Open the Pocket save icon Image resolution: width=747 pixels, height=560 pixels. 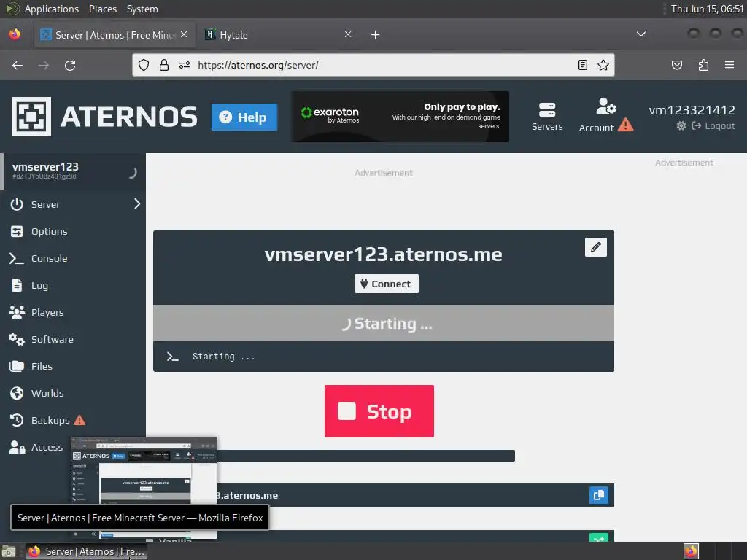(x=677, y=65)
